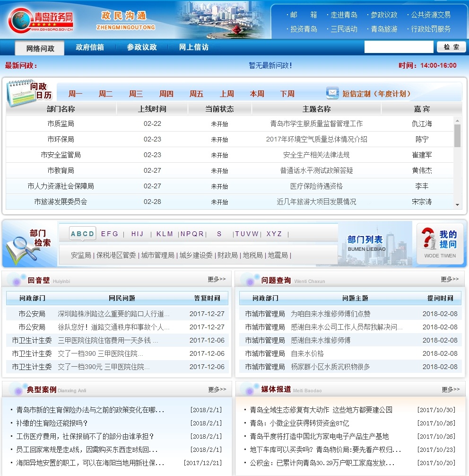Open the 网上信访 tab
Viewport: 469px width, 476px height.
tap(194, 47)
